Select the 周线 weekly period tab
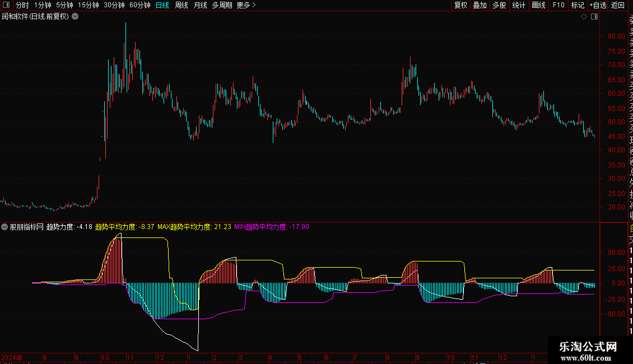Screen dimensions: 633x364 coord(181,5)
